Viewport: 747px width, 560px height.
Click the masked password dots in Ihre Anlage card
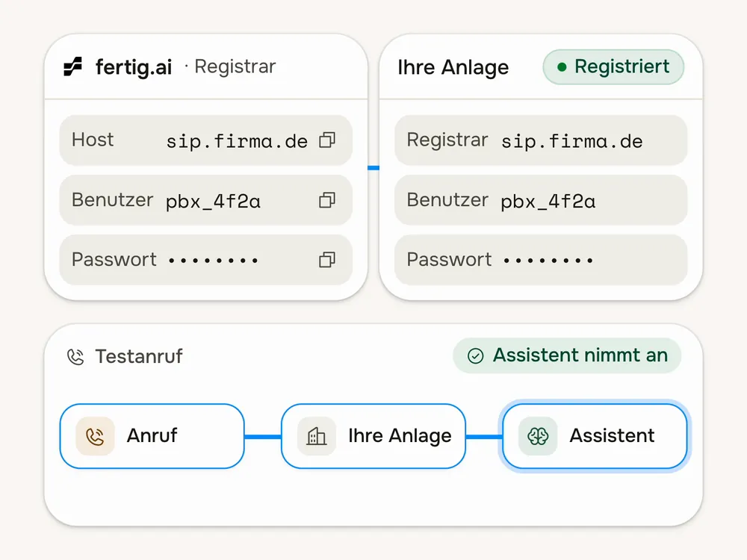coord(548,261)
